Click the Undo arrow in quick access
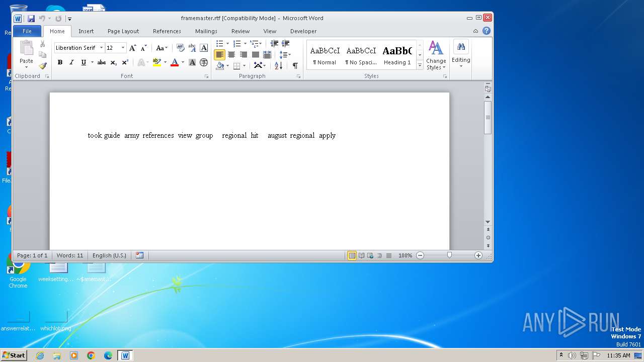Viewport: 644px width, 362px height. pos(42,19)
